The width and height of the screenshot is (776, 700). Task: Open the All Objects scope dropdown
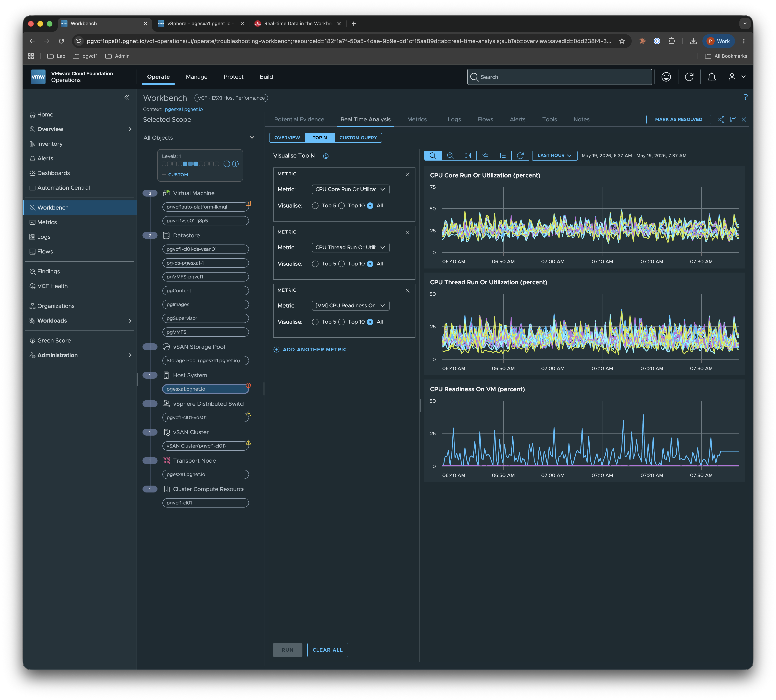(199, 138)
